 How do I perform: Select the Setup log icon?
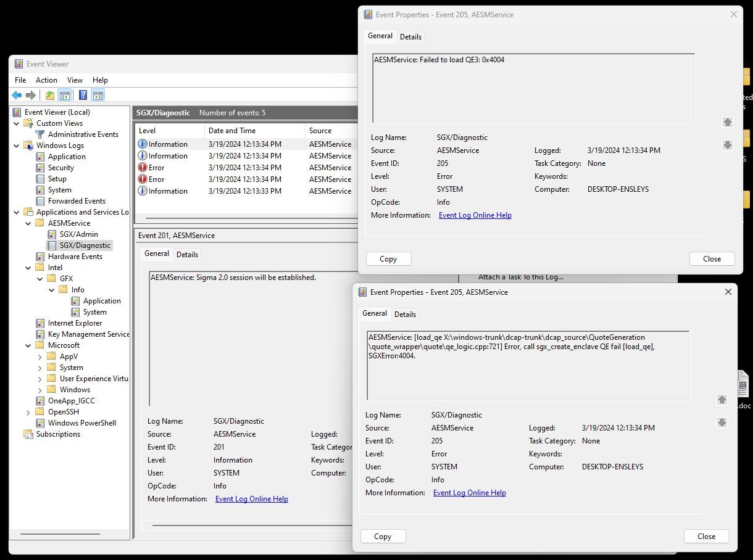pos(40,179)
